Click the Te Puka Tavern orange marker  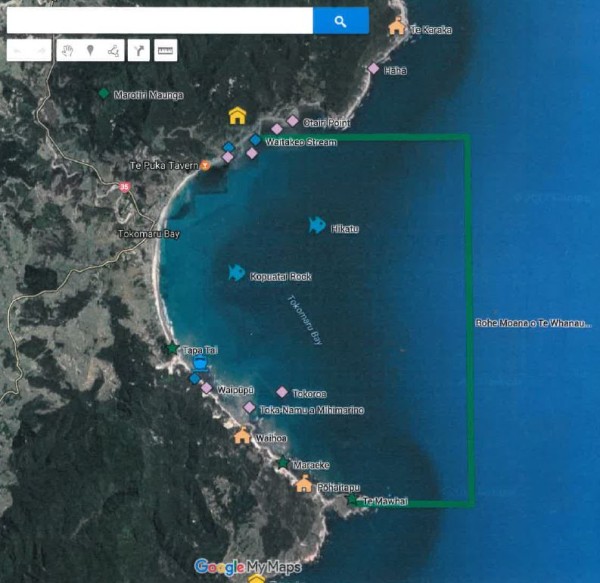(x=205, y=164)
